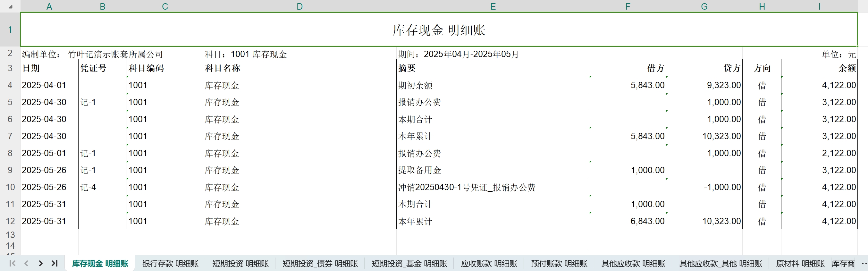The width and height of the screenshot is (868, 271).
Task: Click the title cell 库存现金 明细账
Action: click(x=439, y=30)
